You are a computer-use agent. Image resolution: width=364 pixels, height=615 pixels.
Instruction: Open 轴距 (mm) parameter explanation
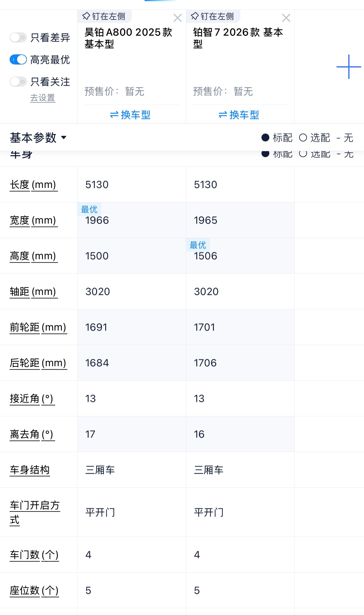[33, 292]
